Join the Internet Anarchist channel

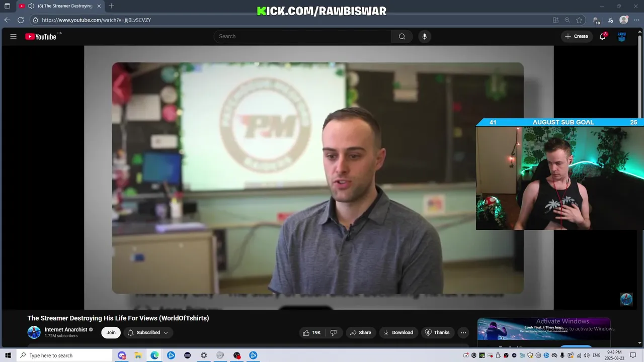click(111, 332)
